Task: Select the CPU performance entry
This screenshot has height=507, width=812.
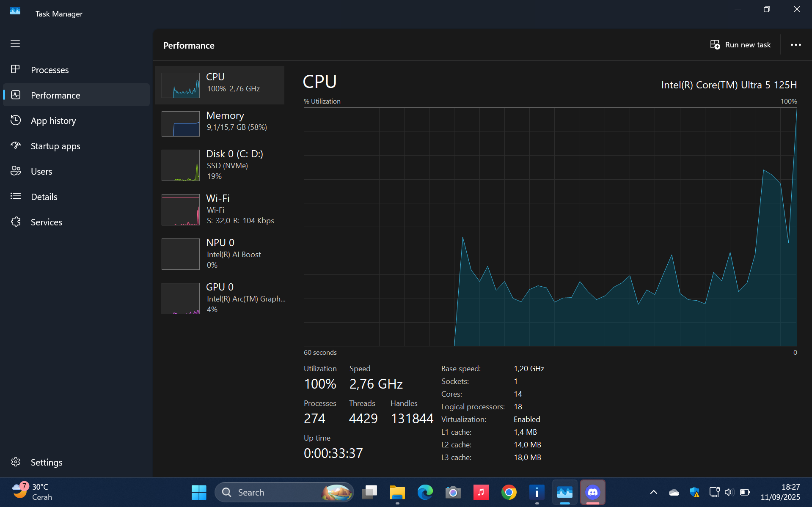Action: pos(220,85)
